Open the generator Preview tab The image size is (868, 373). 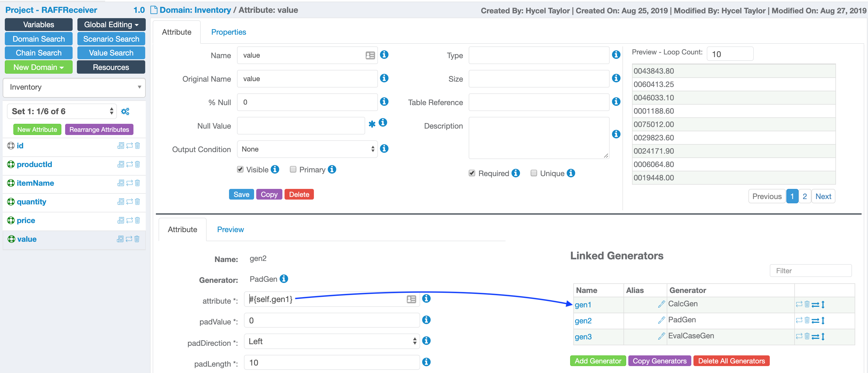click(x=230, y=229)
